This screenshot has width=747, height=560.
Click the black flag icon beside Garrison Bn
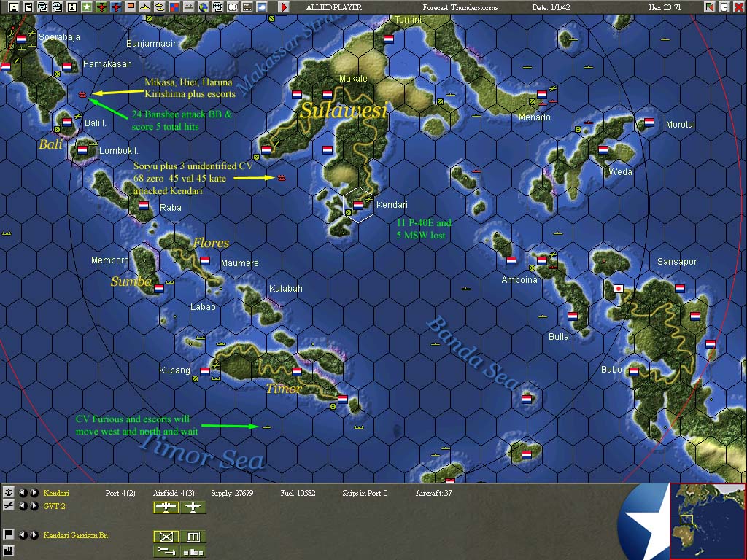(x=8, y=534)
